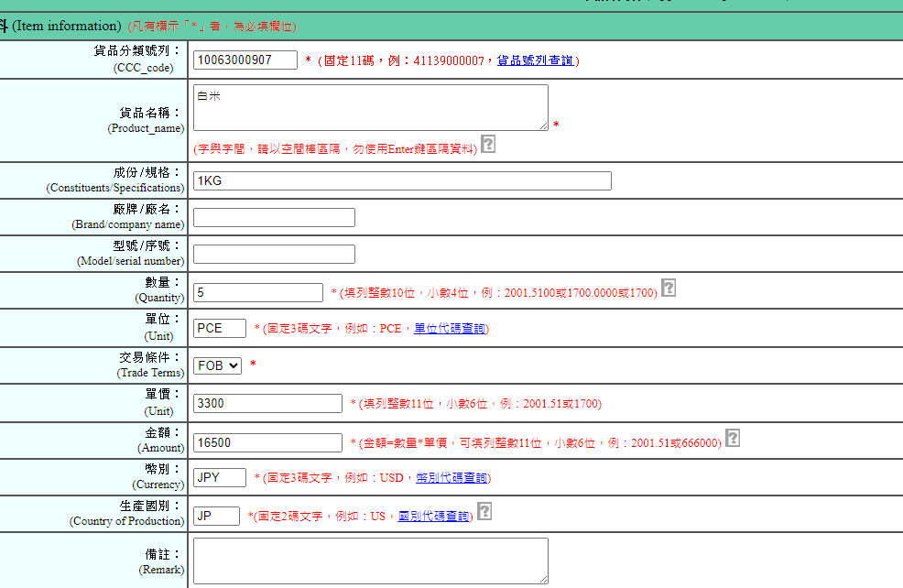903x588 pixels.
Task: Focus the Model/serial number input field
Action: (x=274, y=254)
